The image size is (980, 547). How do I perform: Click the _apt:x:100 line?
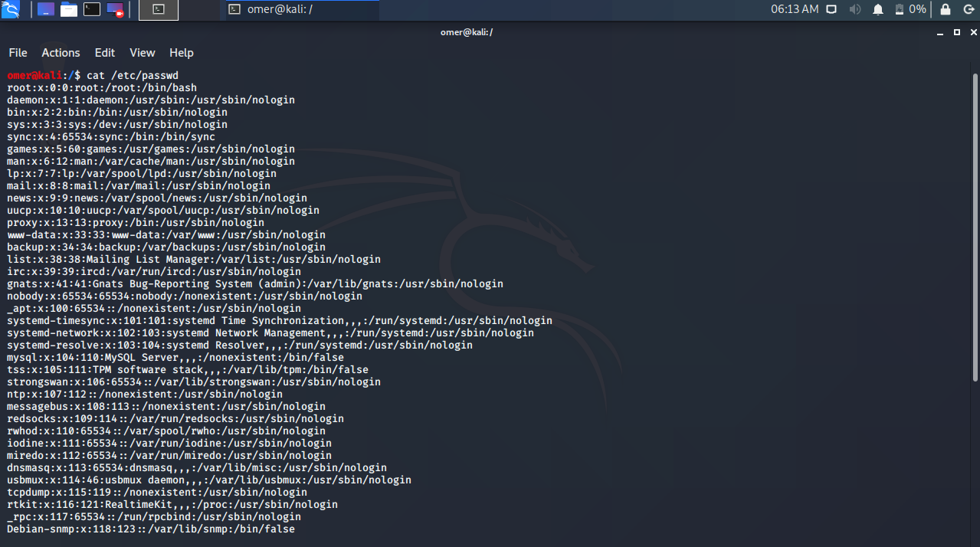154,308
